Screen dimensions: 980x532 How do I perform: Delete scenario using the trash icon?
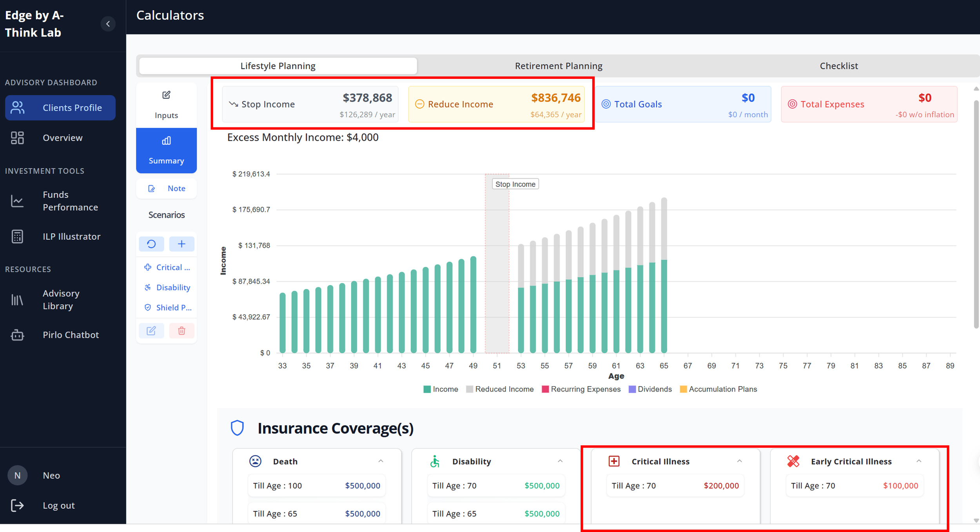pos(181,331)
